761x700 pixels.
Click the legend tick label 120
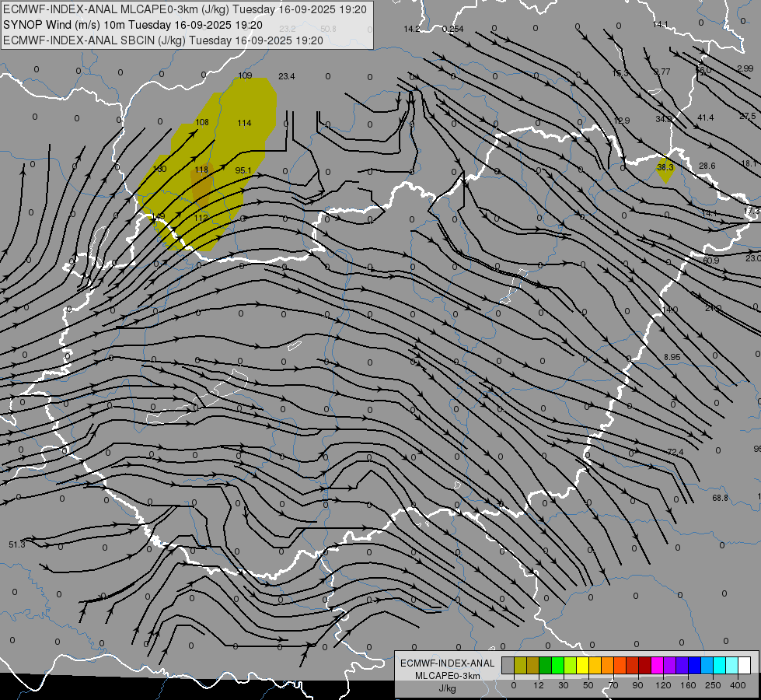663,685
